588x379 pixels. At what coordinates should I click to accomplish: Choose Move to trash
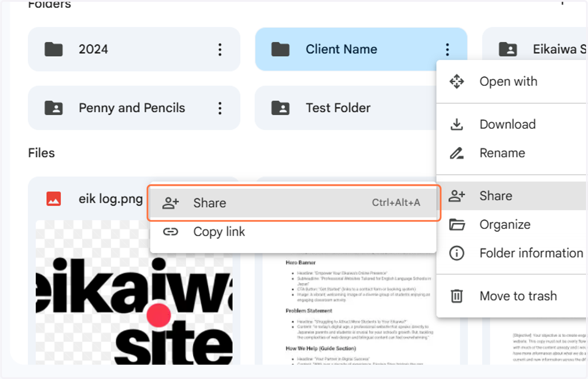tap(512, 296)
